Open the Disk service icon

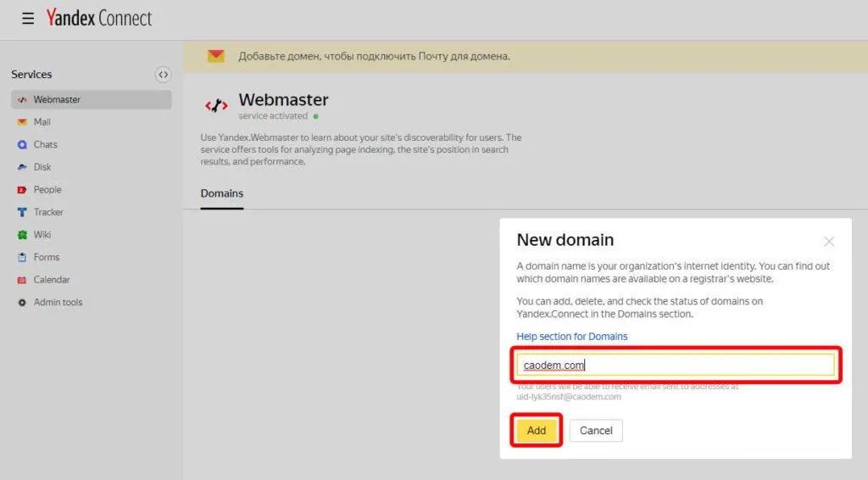pos(23,167)
